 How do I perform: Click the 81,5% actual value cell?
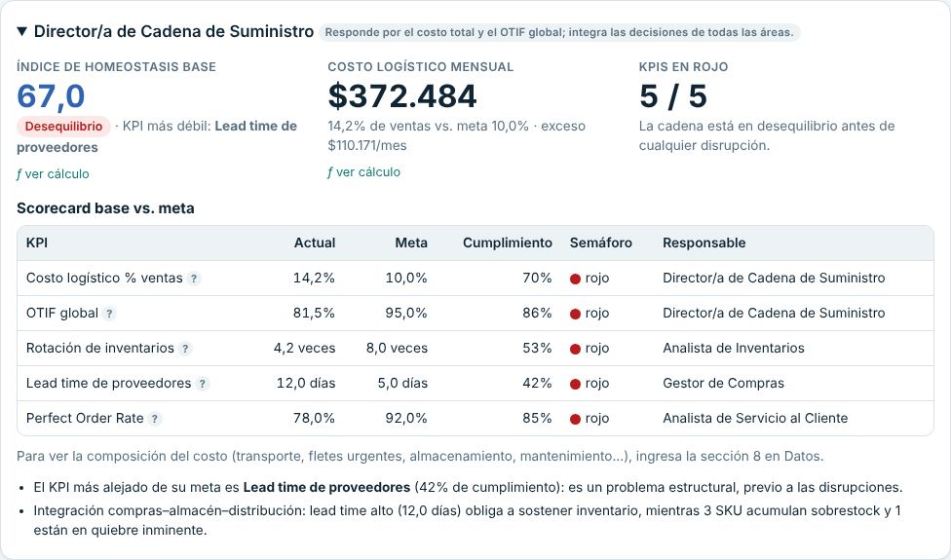[314, 314]
